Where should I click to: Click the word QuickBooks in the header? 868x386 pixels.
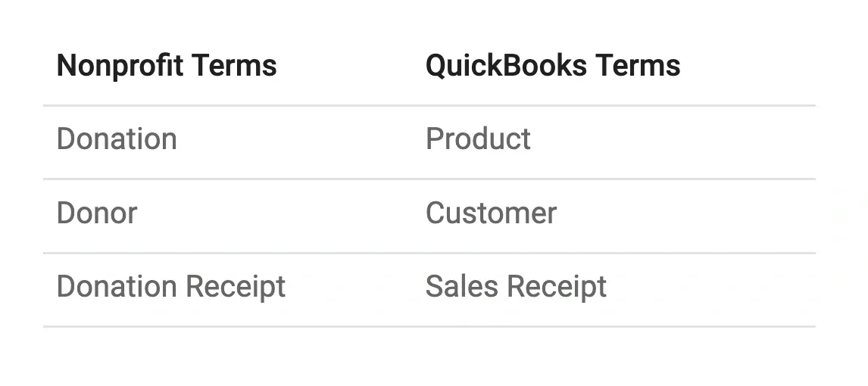(506, 66)
